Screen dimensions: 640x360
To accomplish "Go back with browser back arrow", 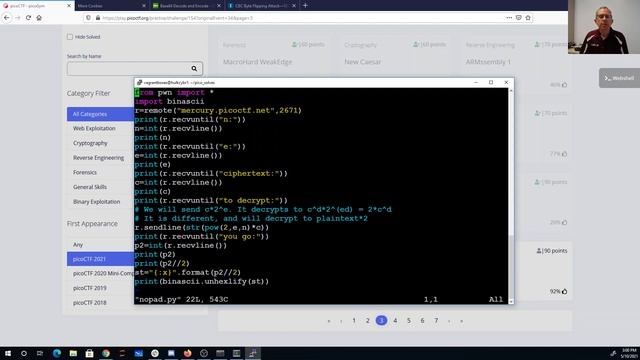I will click(x=7, y=18).
